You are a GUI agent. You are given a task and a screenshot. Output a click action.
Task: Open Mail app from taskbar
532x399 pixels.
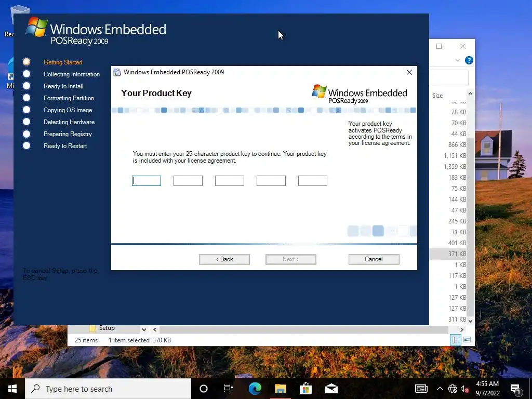[331, 389]
